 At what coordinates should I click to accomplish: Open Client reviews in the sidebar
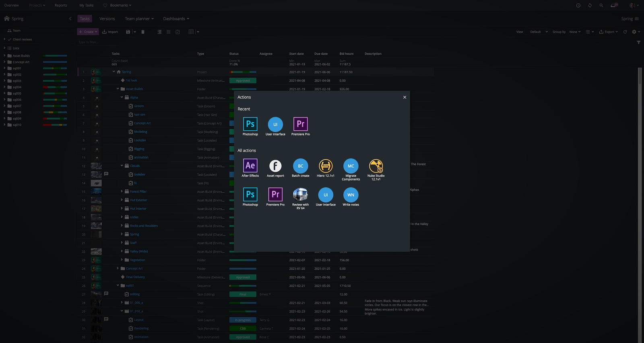point(22,39)
